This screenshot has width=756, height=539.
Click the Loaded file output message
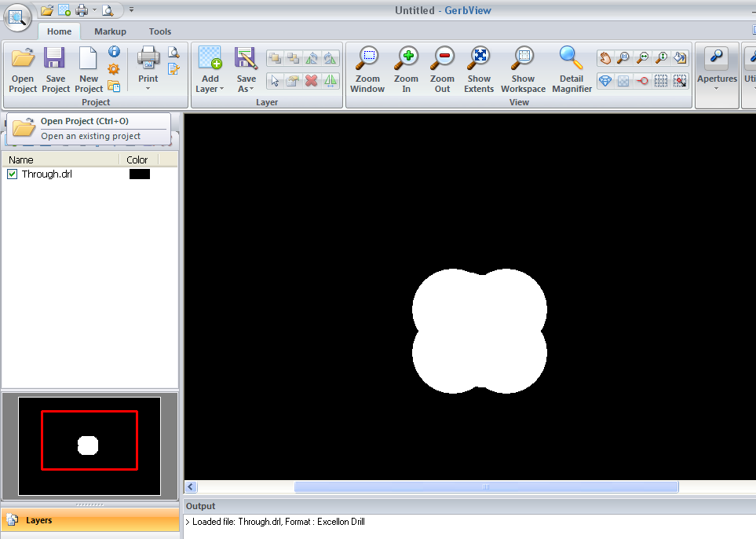(x=276, y=522)
